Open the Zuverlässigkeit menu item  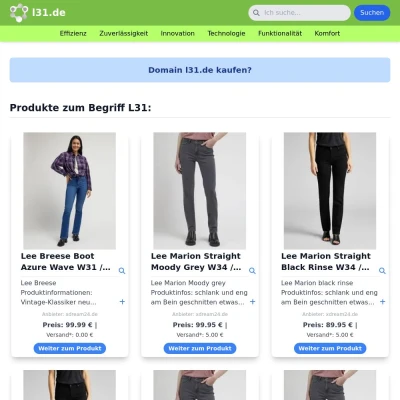point(124,33)
